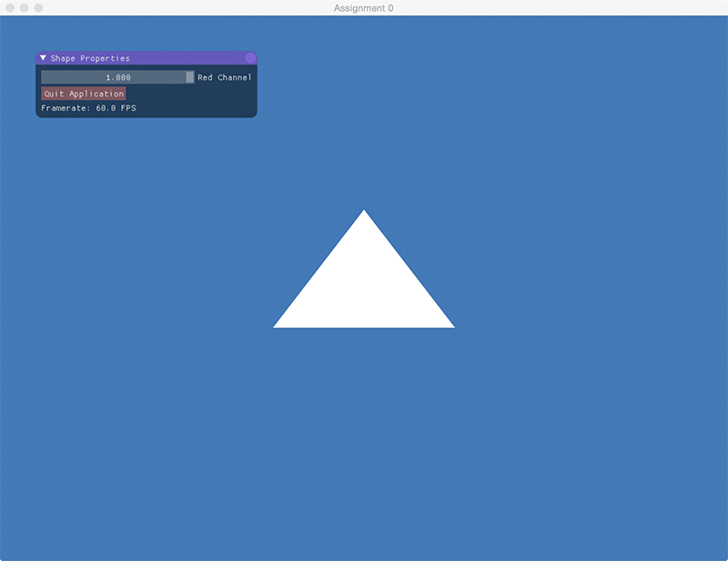The height and width of the screenshot is (561, 728).
Task: Click the Shape Properties title text
Action: [90, 58]
